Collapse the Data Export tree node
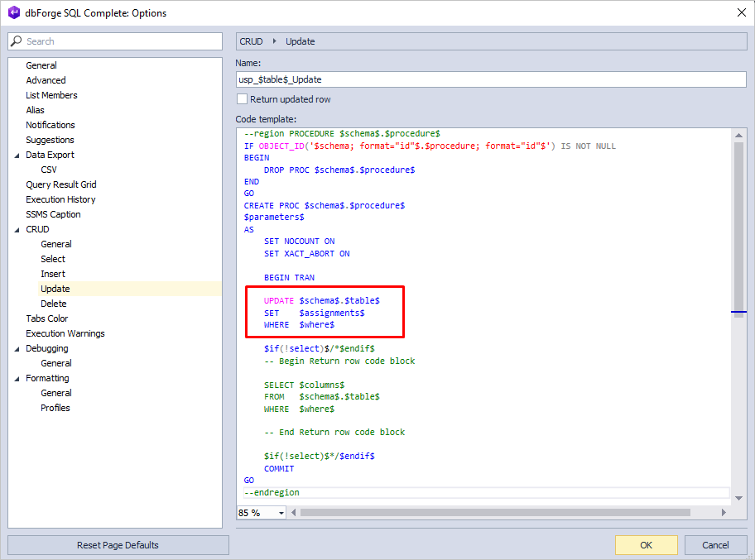The width and height of the screenshot is (755, 560). [17, 155]
